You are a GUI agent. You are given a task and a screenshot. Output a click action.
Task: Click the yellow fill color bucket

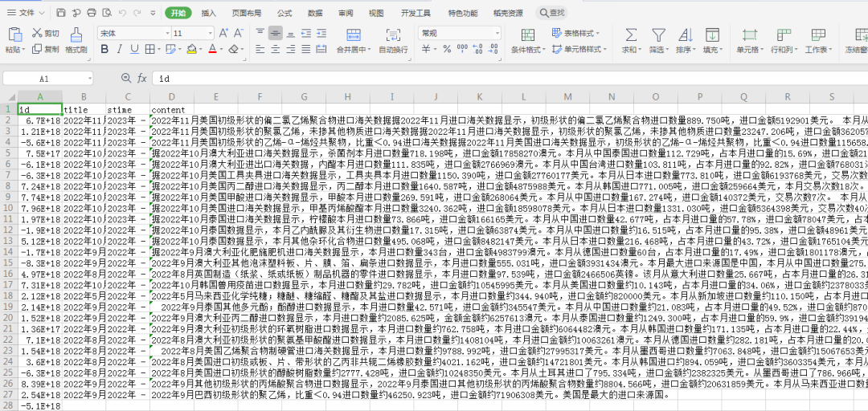[191, 49]
